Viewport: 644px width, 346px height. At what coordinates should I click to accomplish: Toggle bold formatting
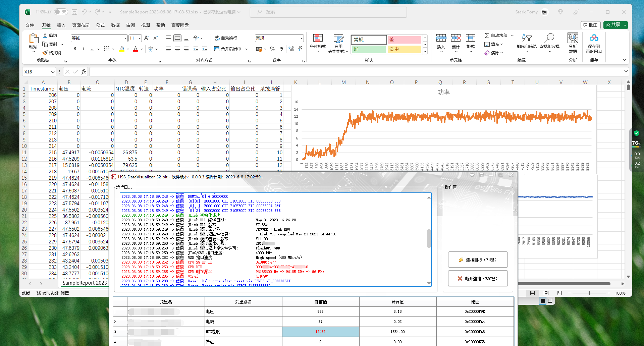coord(75,49)
